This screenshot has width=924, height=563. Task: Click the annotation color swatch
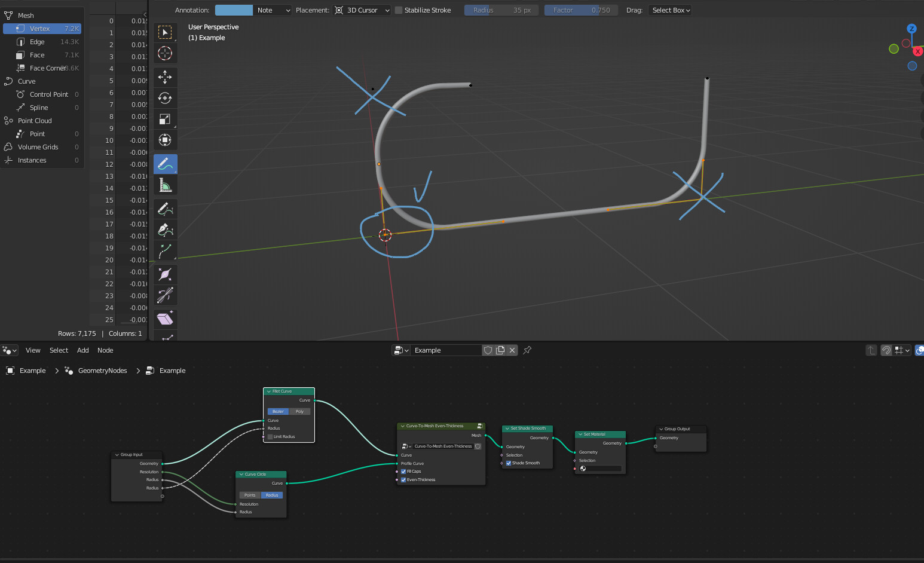pos(234,10)
